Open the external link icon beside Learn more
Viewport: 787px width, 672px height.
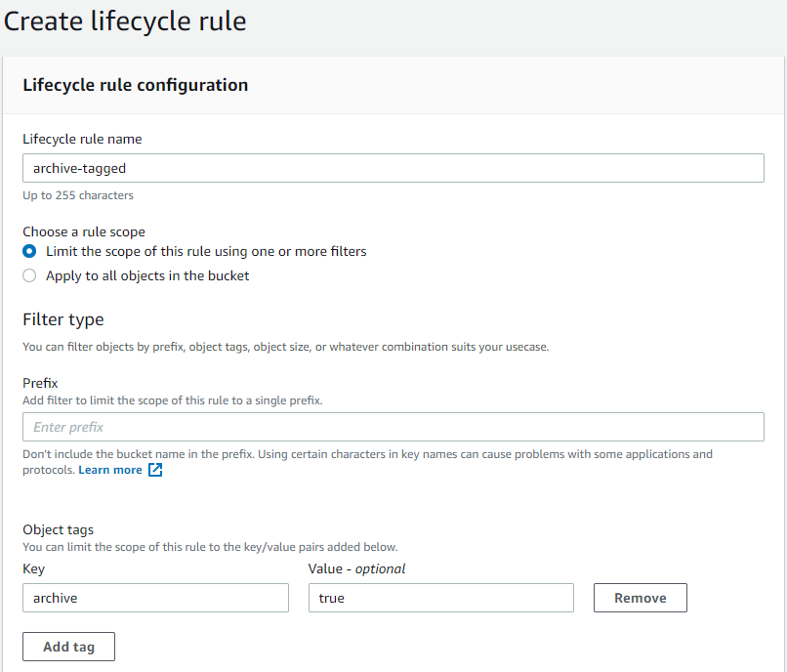point(155,470)
